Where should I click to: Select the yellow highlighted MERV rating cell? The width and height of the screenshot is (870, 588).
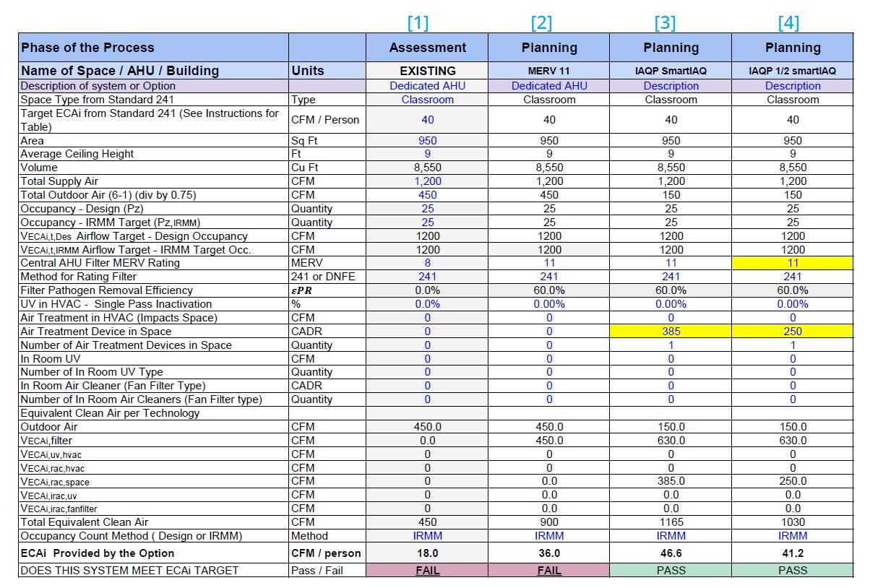point(793,263)
